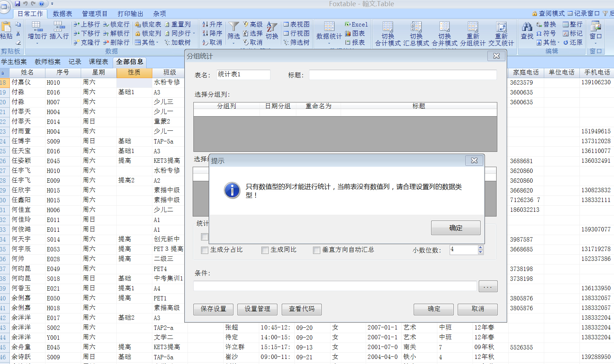Enable 垂直方向自动汇总 option

316,250
